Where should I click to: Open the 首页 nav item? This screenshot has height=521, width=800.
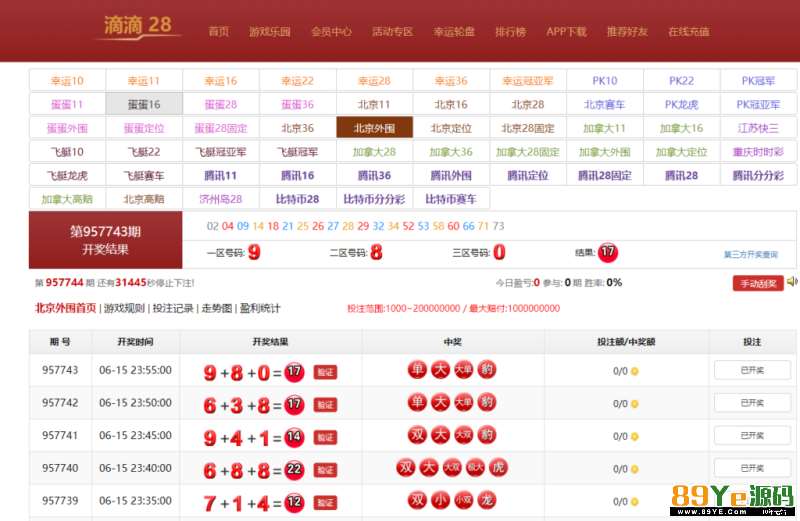click(219, 32)
